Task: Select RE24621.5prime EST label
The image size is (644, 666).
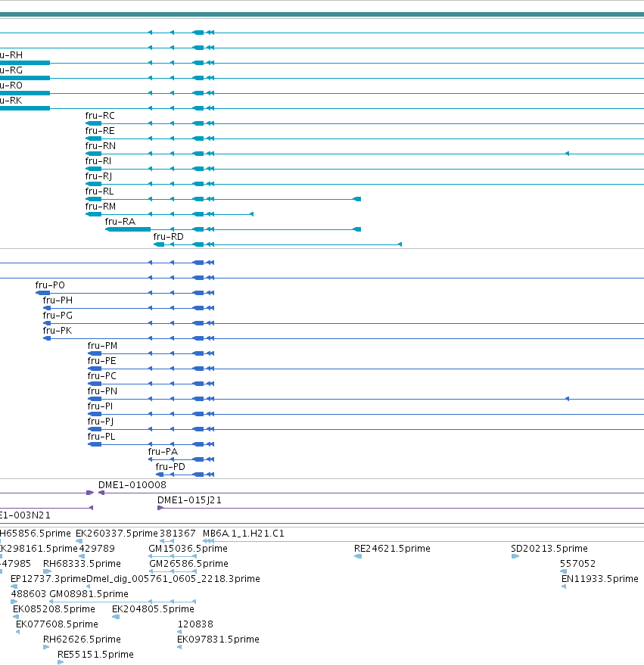Action: (x=392, y=549)
